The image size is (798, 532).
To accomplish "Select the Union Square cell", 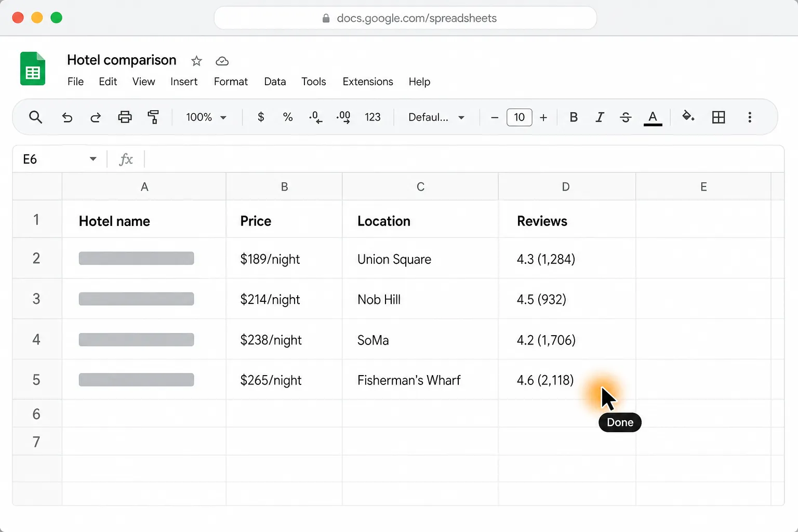I will [x=420, y=258].
